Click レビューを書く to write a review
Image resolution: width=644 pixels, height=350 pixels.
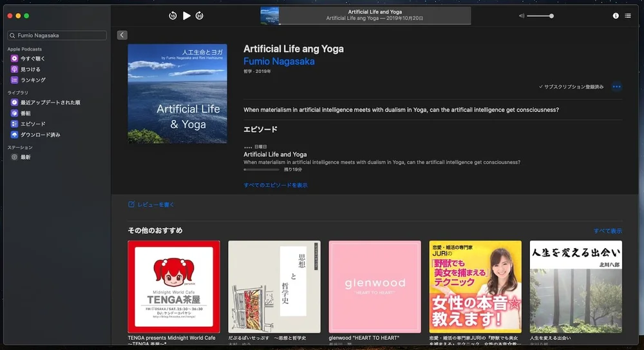point(156,204)
